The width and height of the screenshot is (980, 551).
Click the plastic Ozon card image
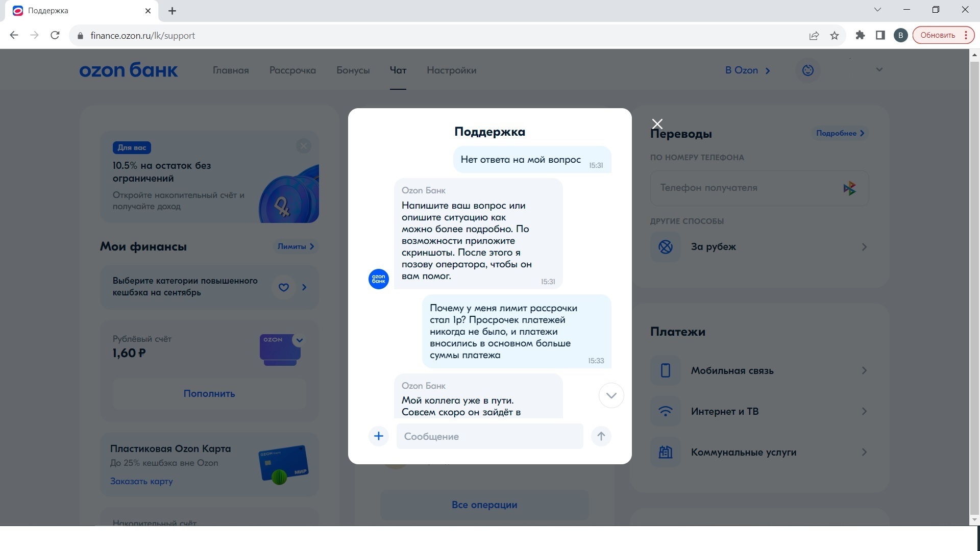pyautogui.click(x=284, y=464)
